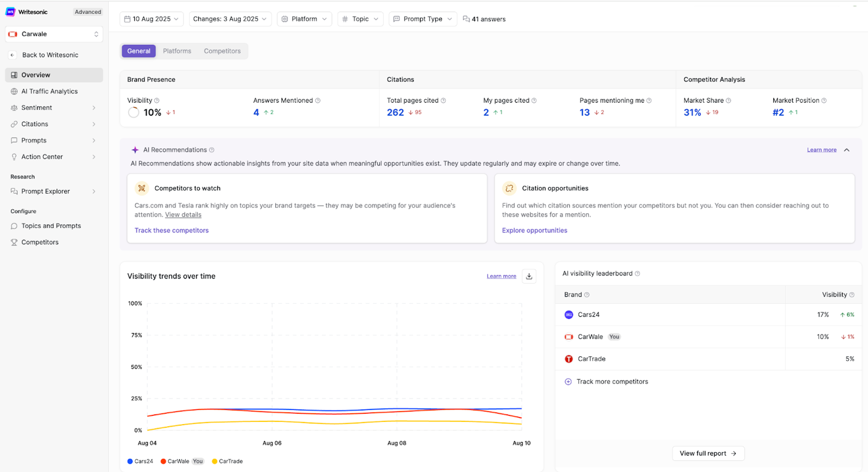Click the download icon on visibility trends chart

click(529, 276)
